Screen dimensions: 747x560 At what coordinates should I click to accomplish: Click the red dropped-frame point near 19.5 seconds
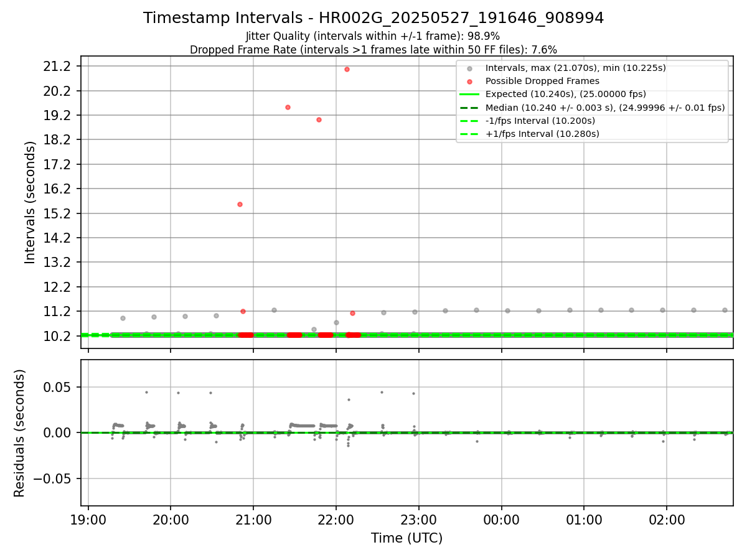[x=288, y=107]
